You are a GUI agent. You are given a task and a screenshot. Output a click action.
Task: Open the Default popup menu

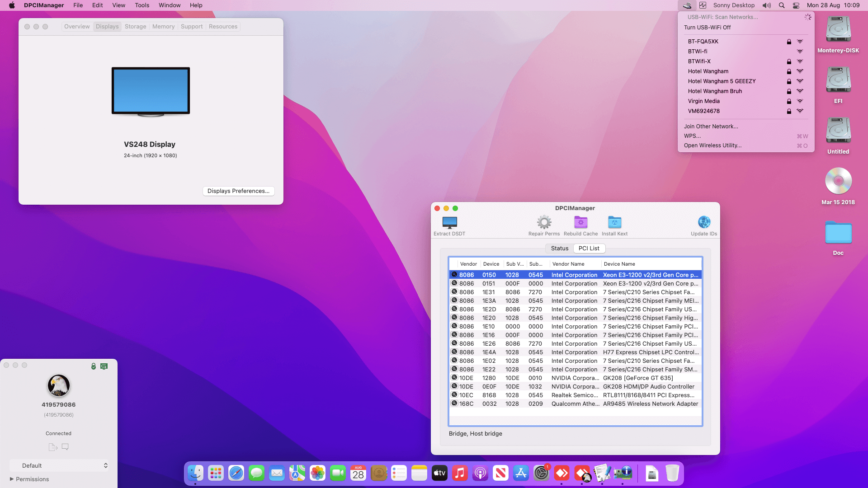point(59,465)
